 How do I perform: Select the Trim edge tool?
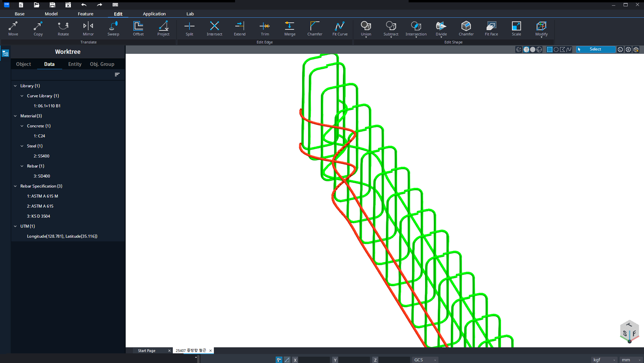[x=265, y=28]
